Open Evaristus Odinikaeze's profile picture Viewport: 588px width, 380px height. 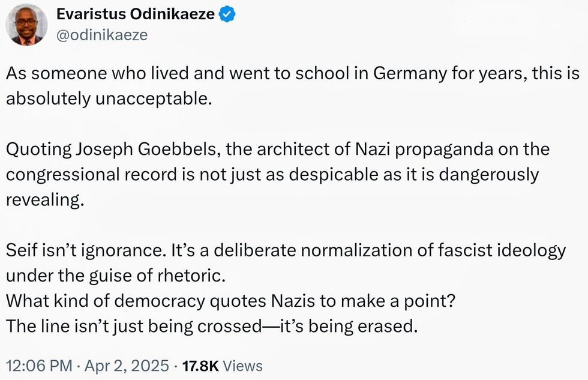[26, 25]
